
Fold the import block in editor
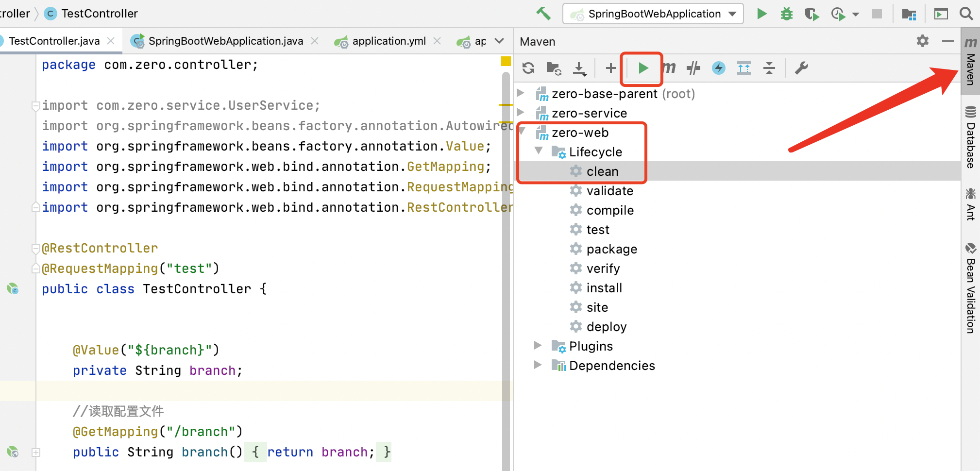coord(35,106)
